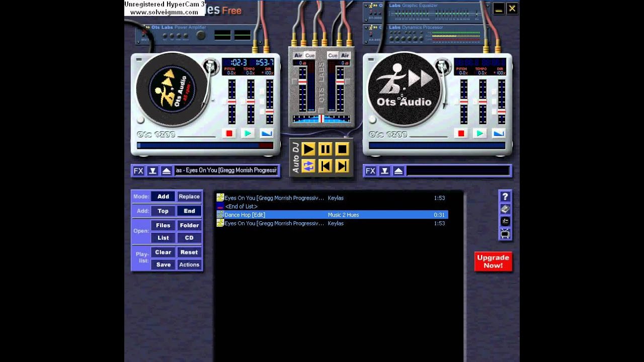This screenshot has width=644, height=362.
Task: Clear the playlist
Action: click(163, 252)
